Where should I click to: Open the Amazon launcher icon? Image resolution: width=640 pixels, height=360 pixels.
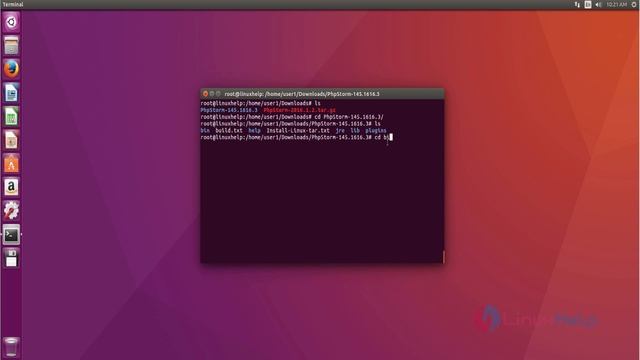(11, 187)
